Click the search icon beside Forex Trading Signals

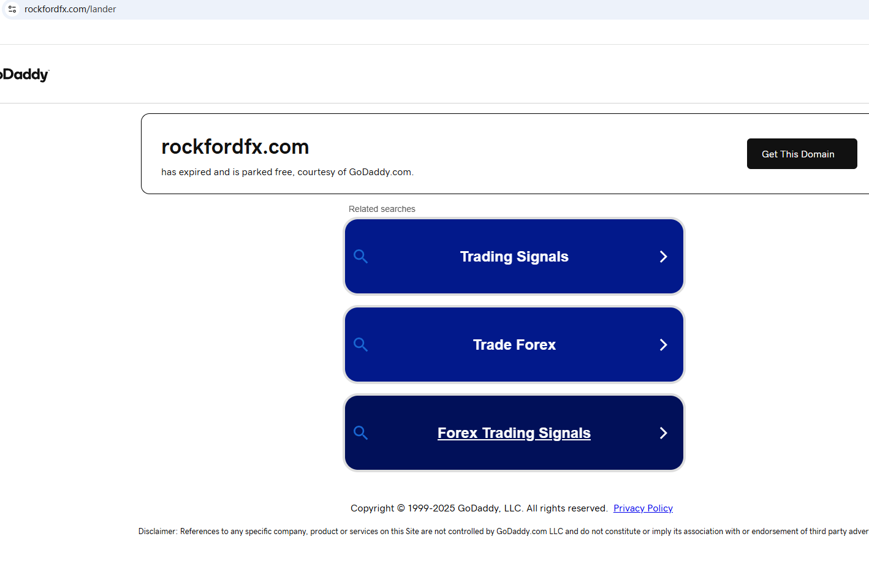click(x=361, y=433)
